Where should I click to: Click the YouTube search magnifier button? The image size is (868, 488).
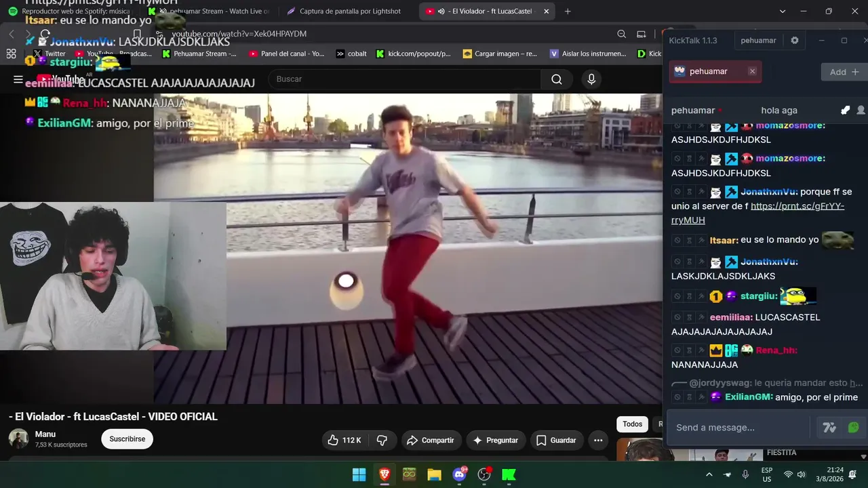[x=557, y=79]
